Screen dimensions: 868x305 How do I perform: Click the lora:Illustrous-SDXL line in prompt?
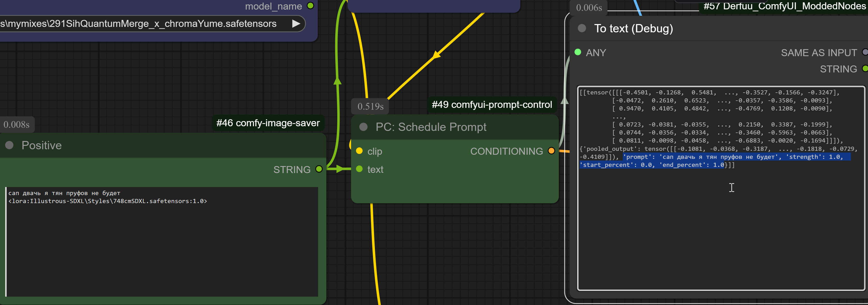107,201
